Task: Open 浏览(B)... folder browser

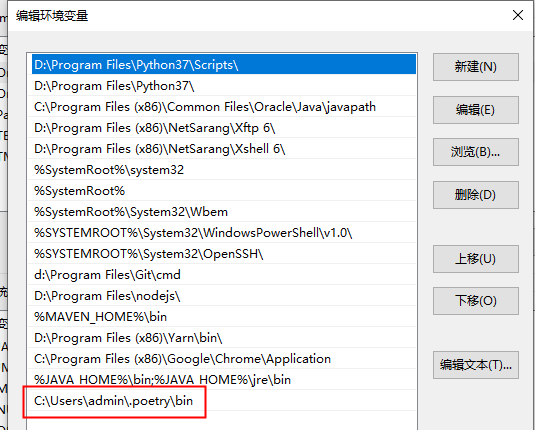Action: click(476, 152)
